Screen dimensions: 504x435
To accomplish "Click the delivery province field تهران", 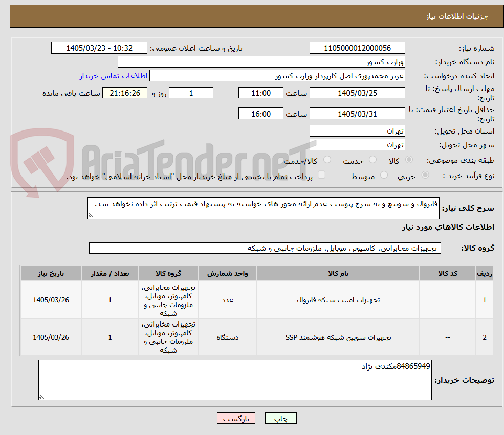I will pyautogui.click(x=357, y=131).
